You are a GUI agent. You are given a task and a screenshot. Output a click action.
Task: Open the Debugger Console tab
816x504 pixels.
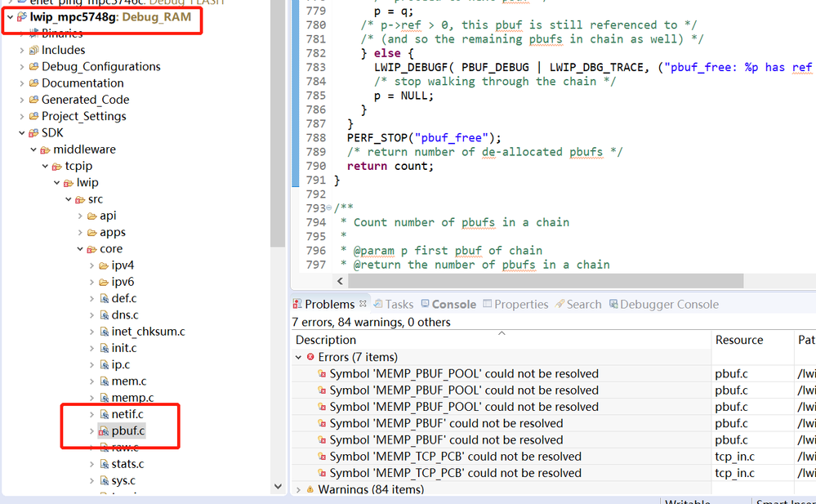point(664,304)
